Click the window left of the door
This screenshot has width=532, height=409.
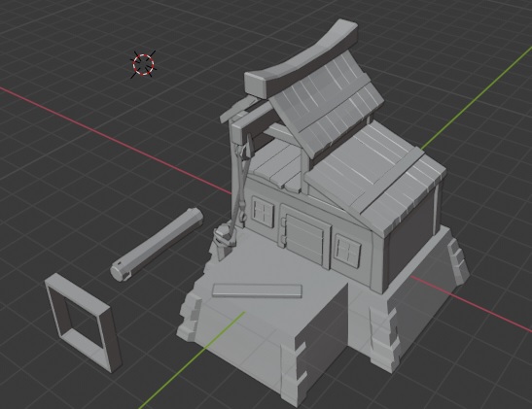[x=263, y=212]
